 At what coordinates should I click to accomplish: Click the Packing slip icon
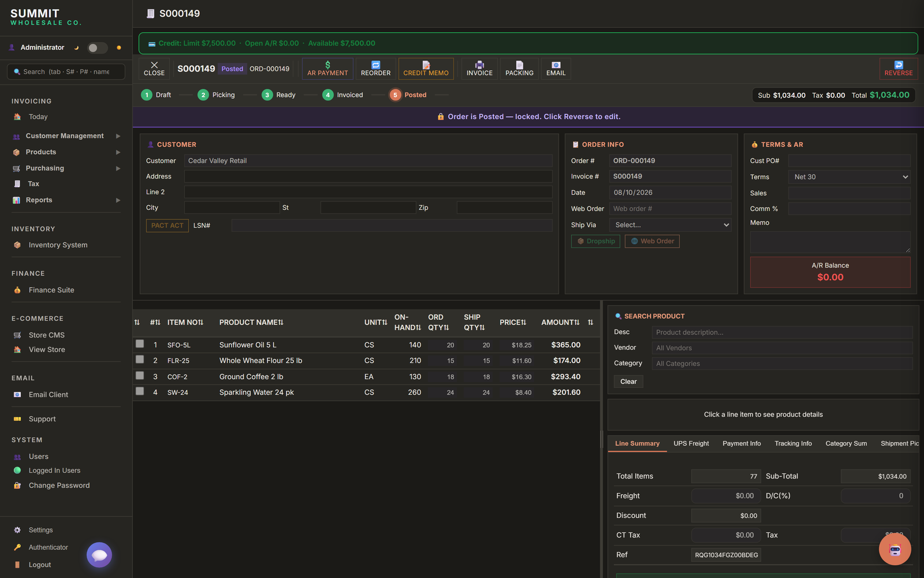[x=519, y=65]
